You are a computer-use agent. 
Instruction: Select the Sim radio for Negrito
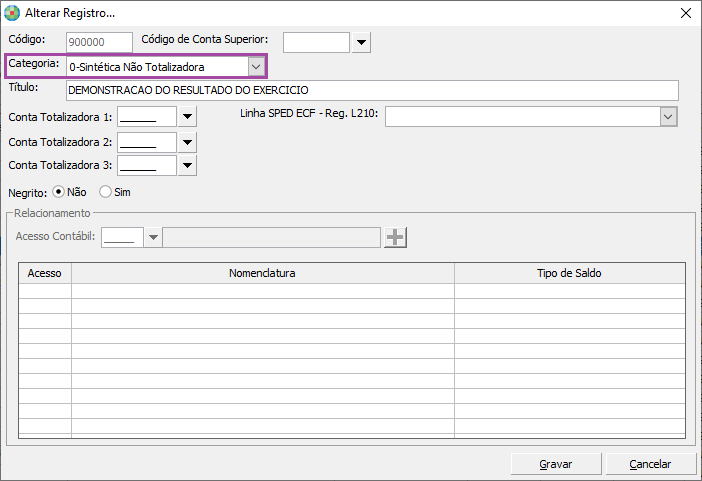[x=105, y=192]
